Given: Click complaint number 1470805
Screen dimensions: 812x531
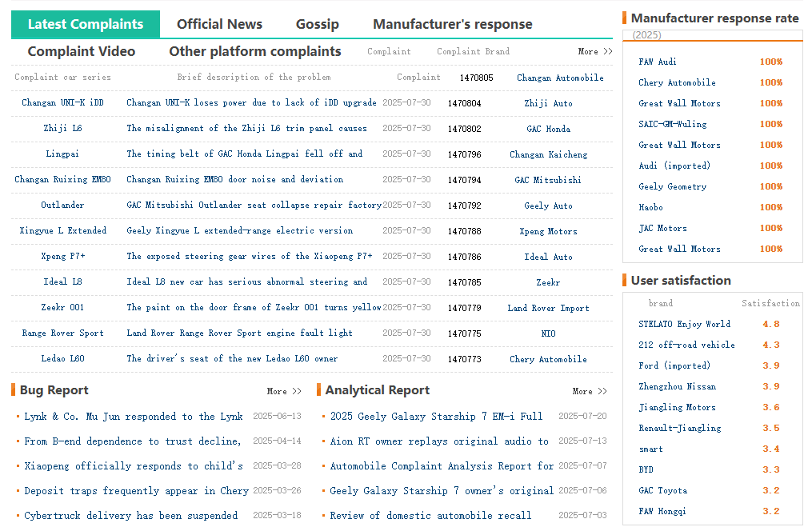Looking at the screenshot, I should 477,78.
